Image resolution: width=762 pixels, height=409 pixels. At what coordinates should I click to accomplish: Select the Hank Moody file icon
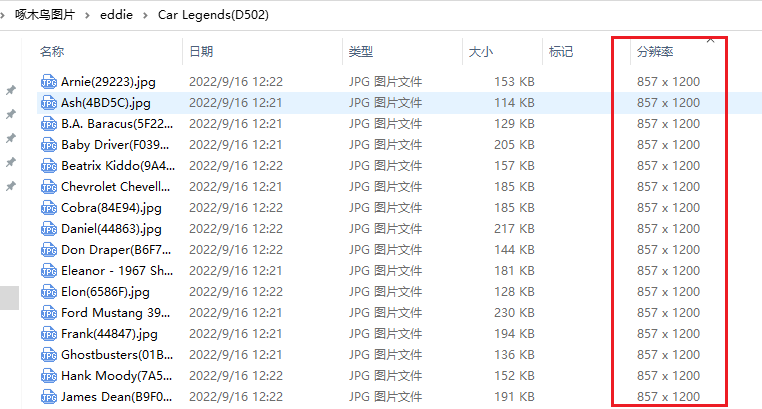click(x=49, y=376)
